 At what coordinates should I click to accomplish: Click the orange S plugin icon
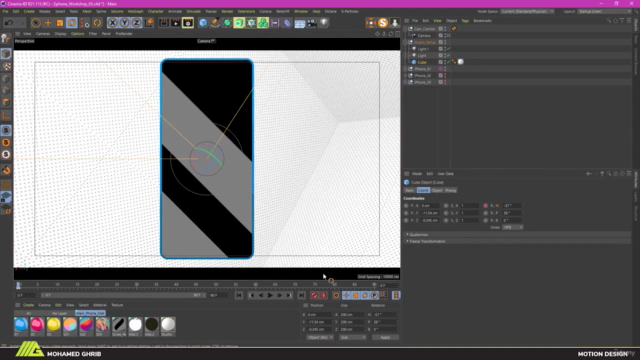pyautogui.click(x=383, y=22)
